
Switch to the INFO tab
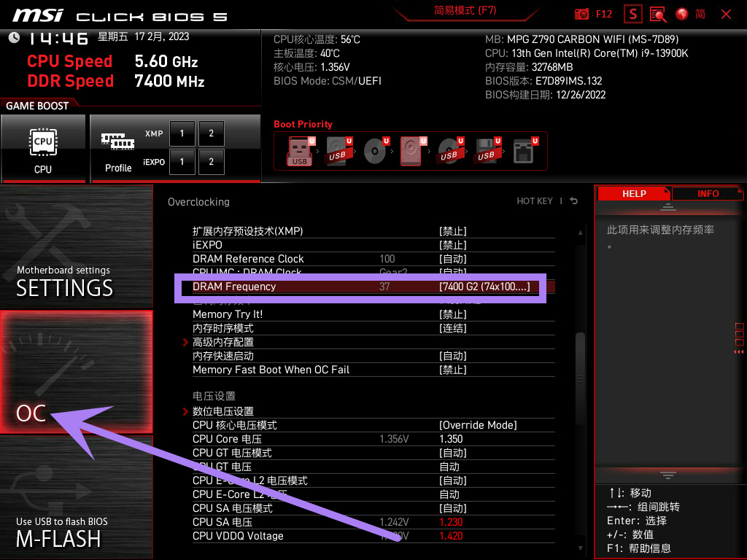708,194
